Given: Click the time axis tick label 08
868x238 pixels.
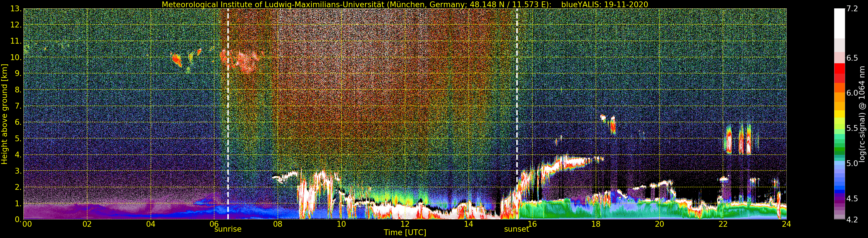Looking at the screenshot, I should click(x=278, y=224).
